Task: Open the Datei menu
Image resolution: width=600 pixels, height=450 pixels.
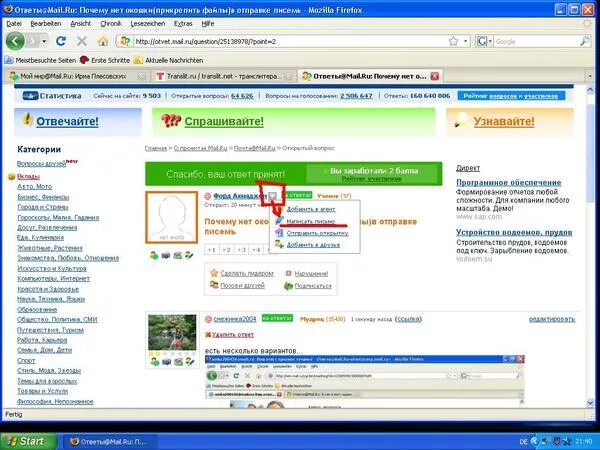Action: click(14, 23)
